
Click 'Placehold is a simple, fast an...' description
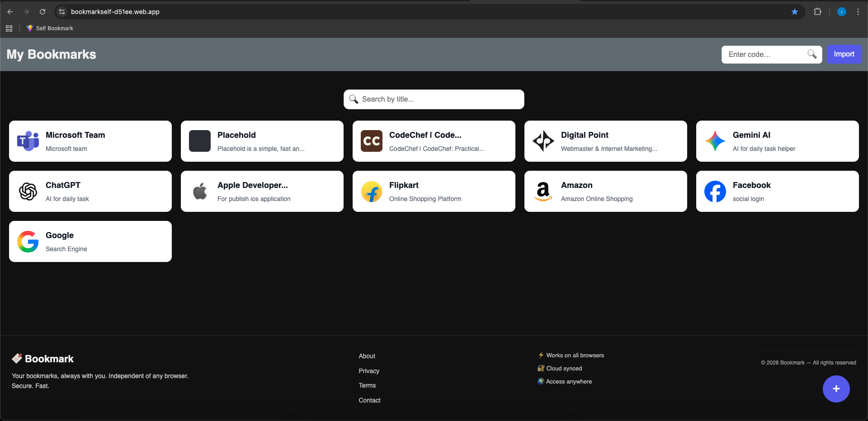click(261, 149)
